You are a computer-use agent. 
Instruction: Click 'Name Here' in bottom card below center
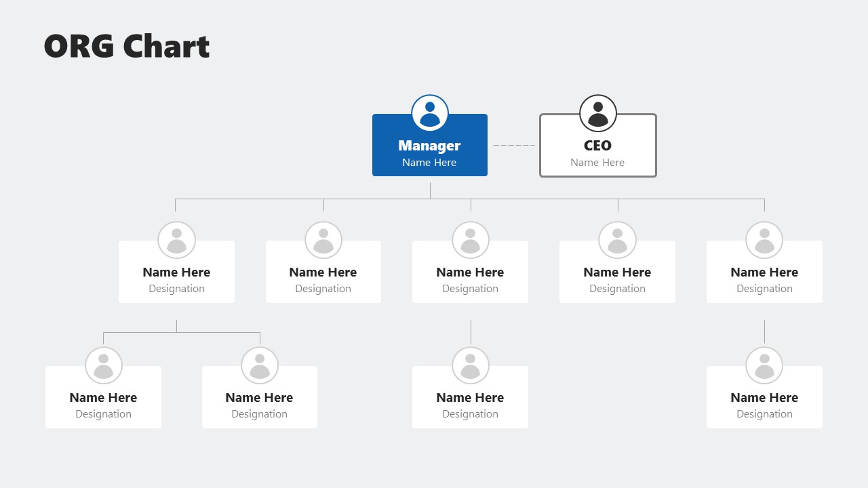click(470, 398)
